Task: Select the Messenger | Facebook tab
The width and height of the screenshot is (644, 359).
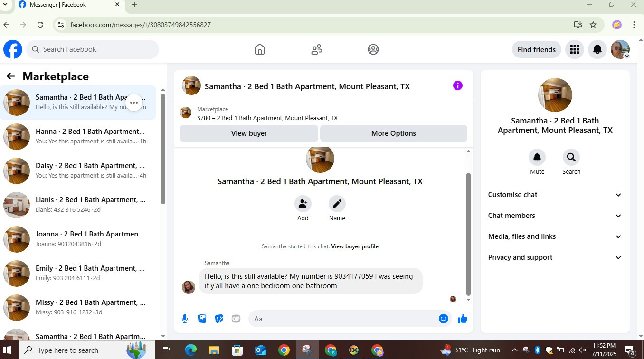Action: point(69,5)
